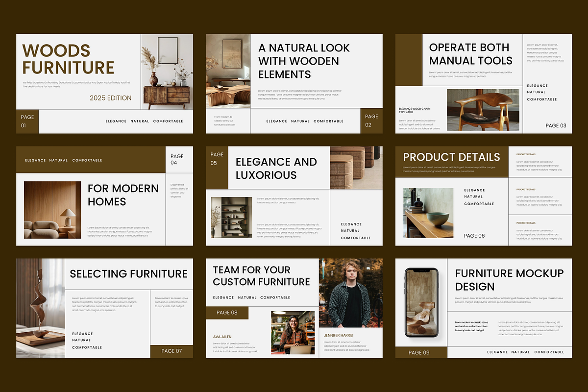
Task: Click "ELEGANCE NATURAL COMFORTABLE" in page 04 brown banner
Action: coord(64,160)
